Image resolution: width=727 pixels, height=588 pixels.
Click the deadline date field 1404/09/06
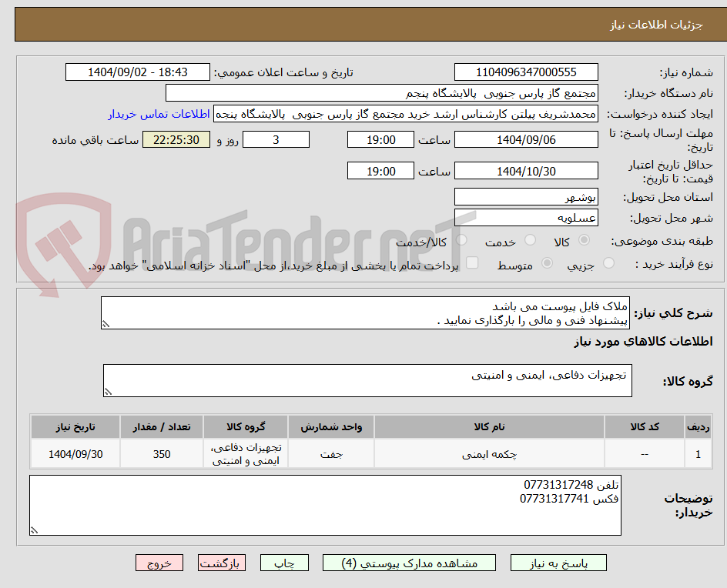[526, 139]
